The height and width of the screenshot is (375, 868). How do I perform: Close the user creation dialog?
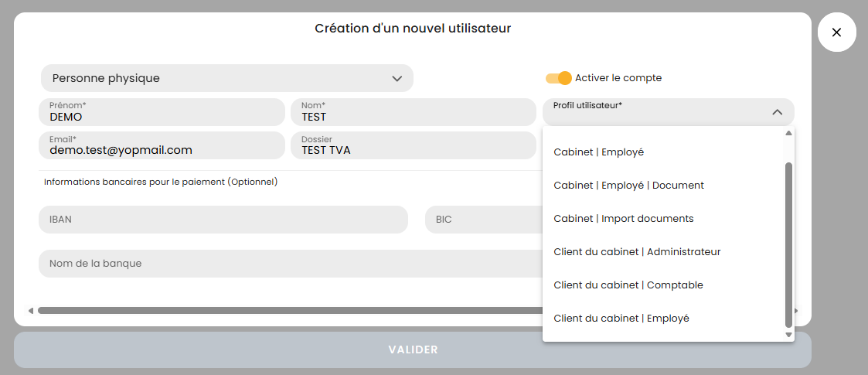[836, 32]
